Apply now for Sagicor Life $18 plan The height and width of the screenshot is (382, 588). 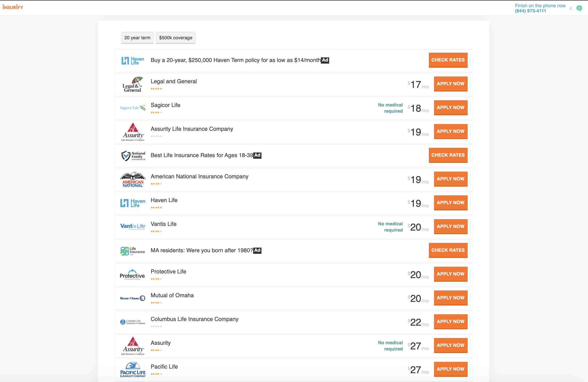tap(451, 108)
